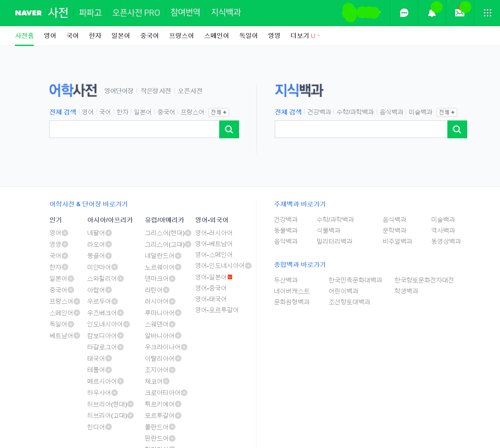Open 두산백과 under 종합백과 바로가기
500x448 pixels.
tap(286, 280)
